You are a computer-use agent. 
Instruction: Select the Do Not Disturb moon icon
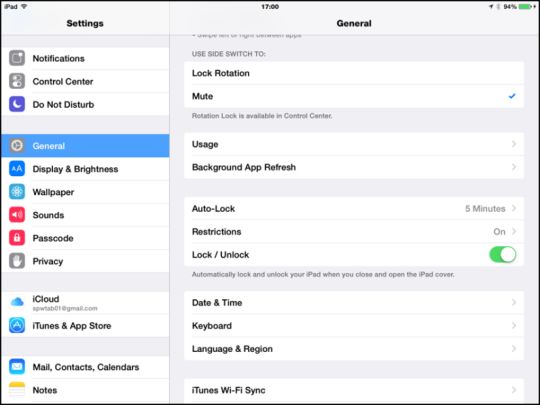tap(17, 104)
